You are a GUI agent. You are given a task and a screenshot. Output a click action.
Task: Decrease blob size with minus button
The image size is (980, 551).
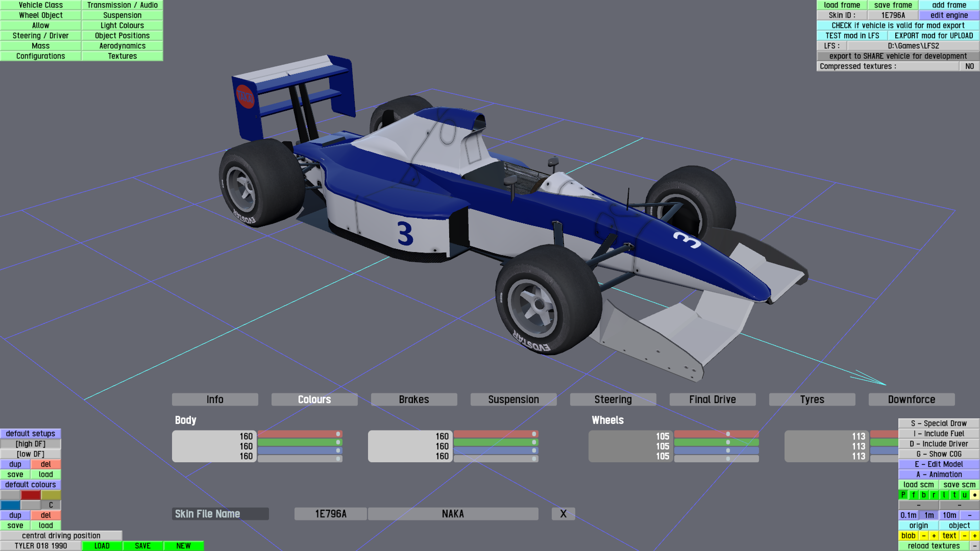[924, 536]
